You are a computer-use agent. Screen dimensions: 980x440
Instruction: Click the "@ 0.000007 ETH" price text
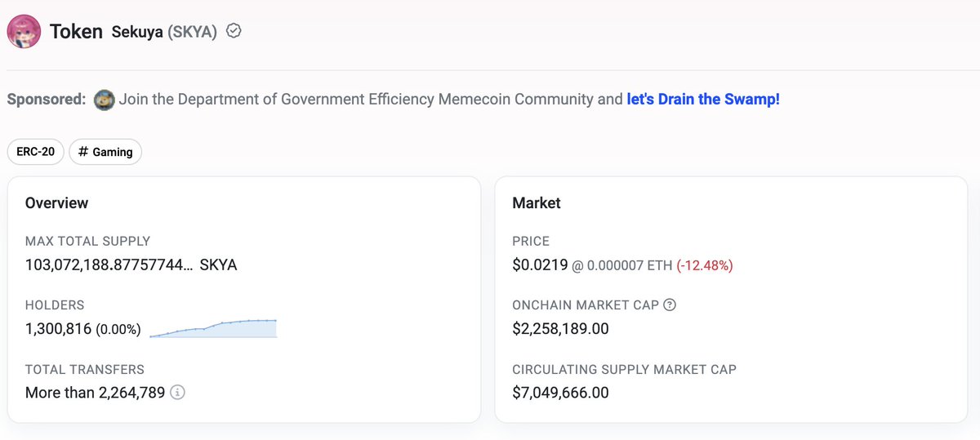621,265
